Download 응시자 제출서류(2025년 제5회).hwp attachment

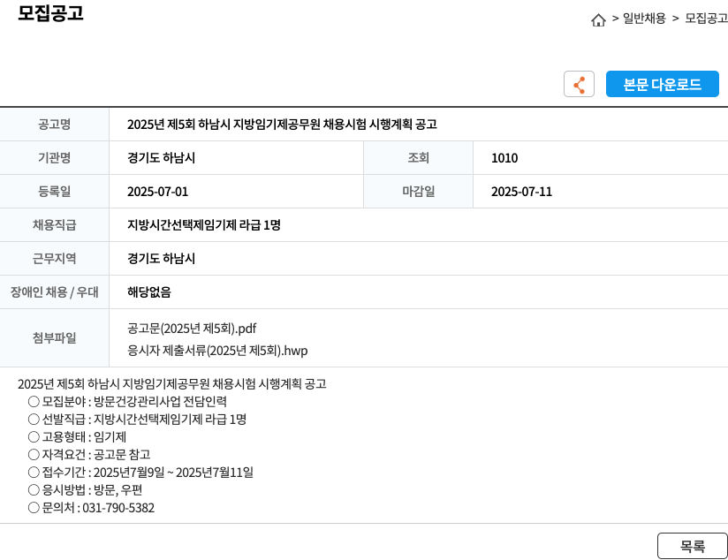click(x=217, y=351)
